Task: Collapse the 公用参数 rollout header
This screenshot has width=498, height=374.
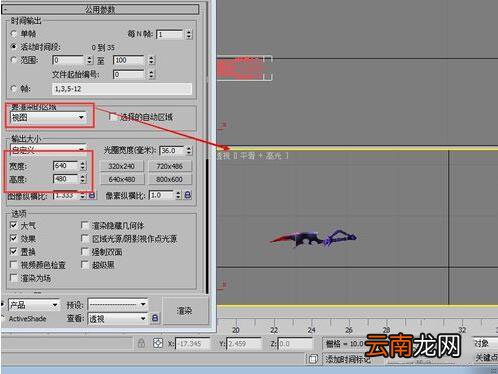Action: pos(100,9)
